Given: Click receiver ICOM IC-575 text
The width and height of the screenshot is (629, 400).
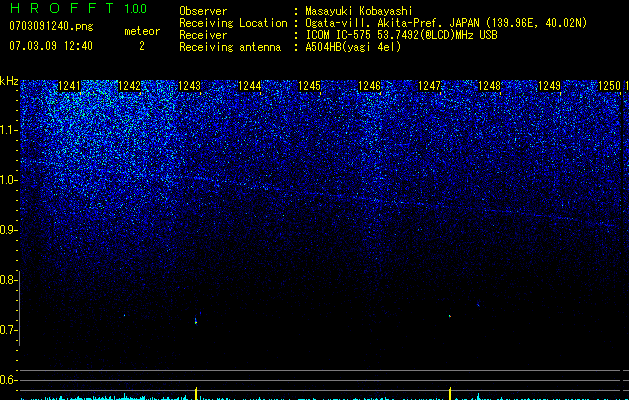Looking at the screenshot, I should point(401,35).
